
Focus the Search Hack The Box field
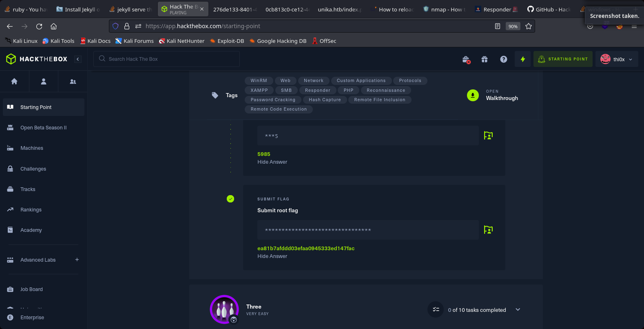coord(166,59)
